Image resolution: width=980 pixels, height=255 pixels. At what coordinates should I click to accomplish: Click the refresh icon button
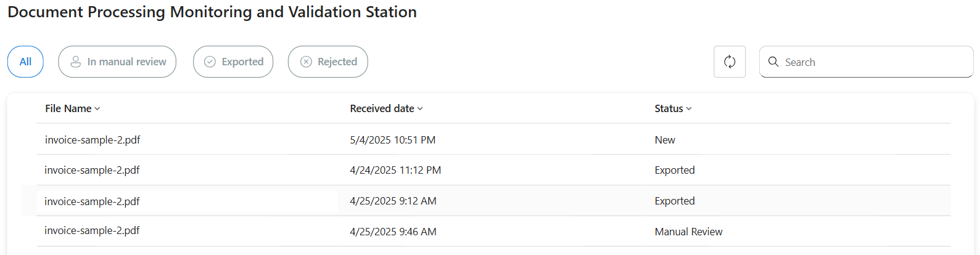tap(730, 62)
